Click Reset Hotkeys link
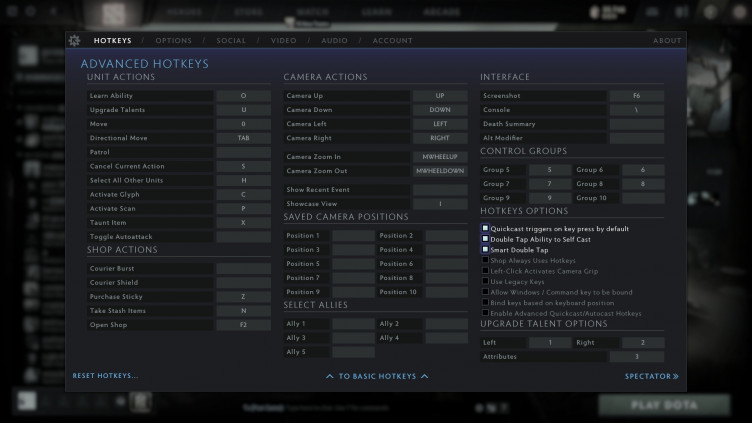Viewport: 752px width, 423px height. [x=105, y=376]
